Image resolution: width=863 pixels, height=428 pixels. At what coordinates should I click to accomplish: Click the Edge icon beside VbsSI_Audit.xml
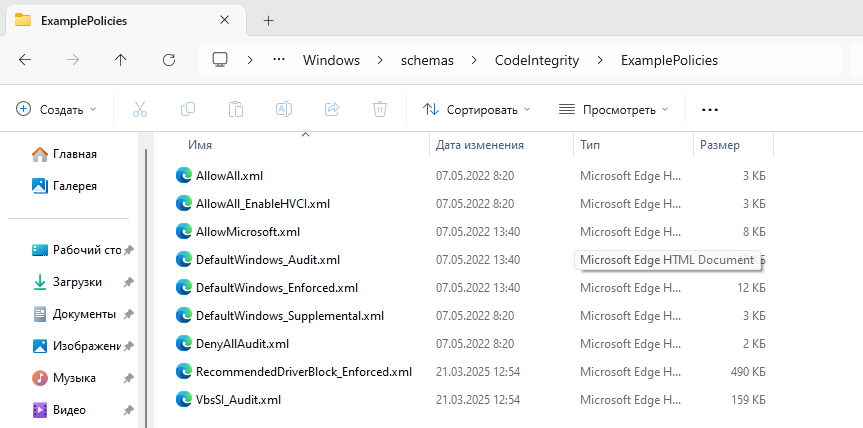pos(183,399)
